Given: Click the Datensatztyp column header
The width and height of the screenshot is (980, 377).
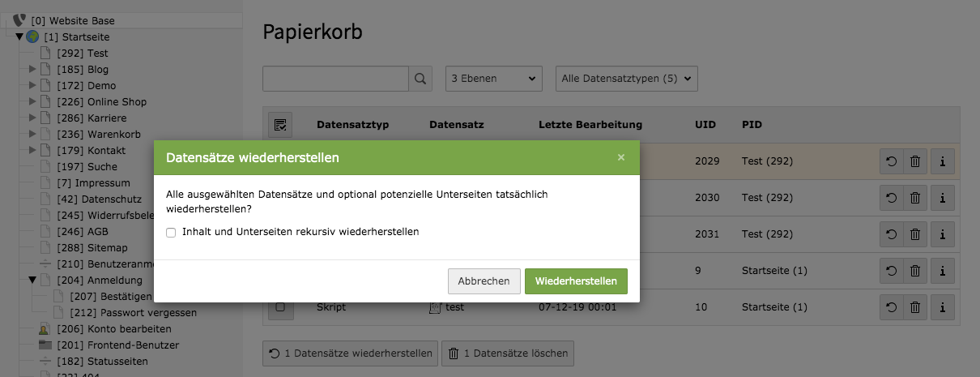Looking at the screenshot, I should [353, 125].
